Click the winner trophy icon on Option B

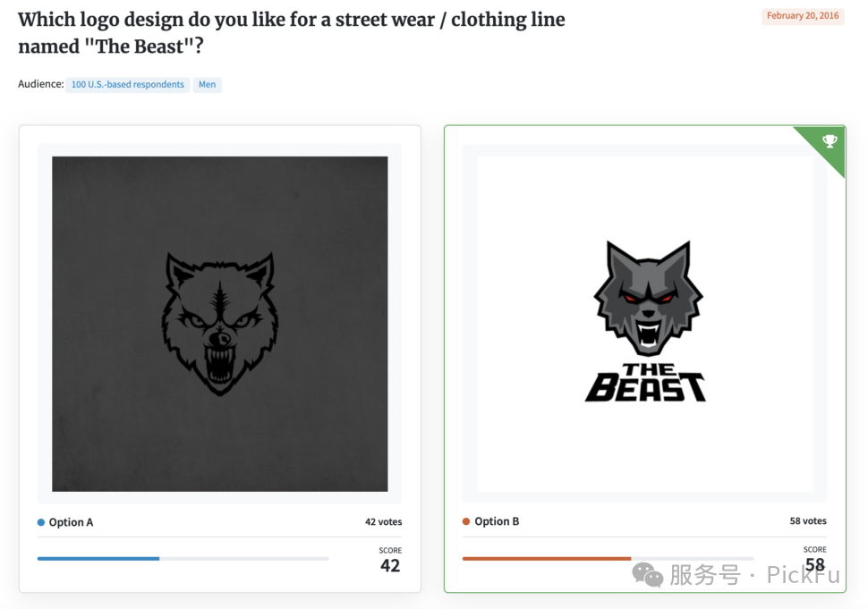(x=830, y=141)
